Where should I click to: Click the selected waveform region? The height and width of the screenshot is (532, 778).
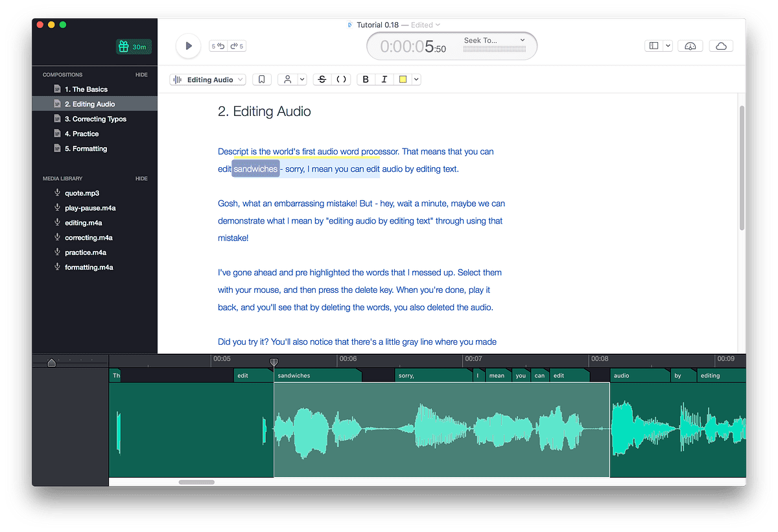coord(442,430)
